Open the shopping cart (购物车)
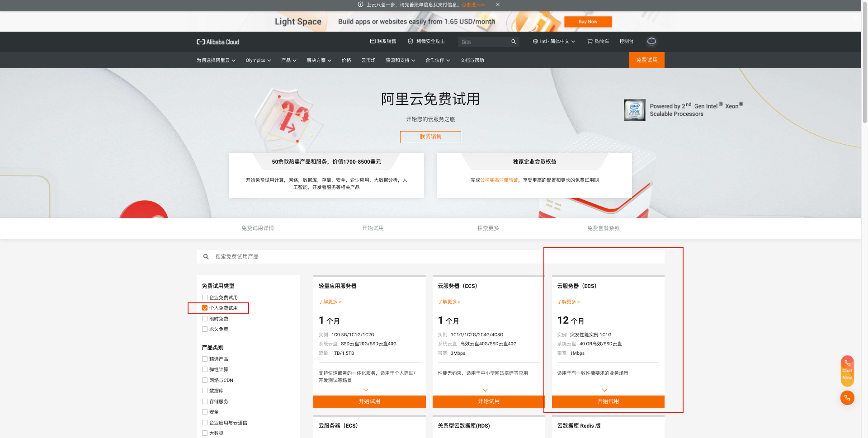The image size is (868, 438). point(598,42)
